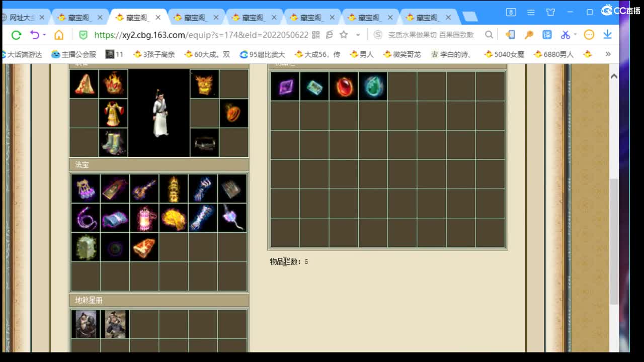
Task: Open the smiley face toolbar icon
Action: pyautogui.click(x=589, y=35)
